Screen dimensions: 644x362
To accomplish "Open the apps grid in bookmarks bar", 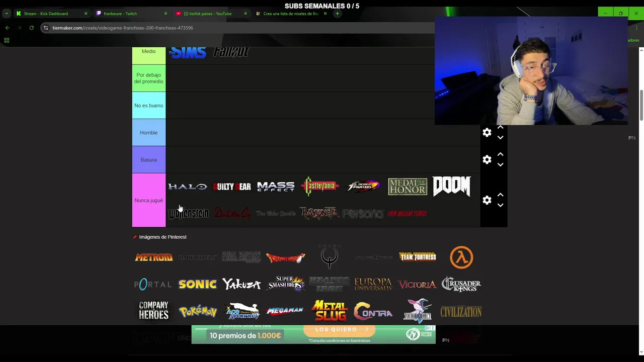I will click(x=7, y=40).
